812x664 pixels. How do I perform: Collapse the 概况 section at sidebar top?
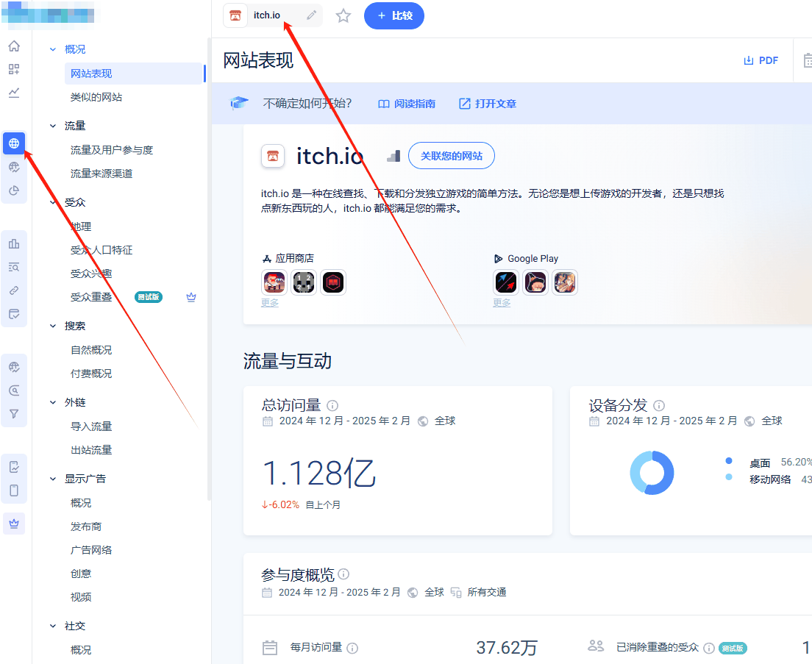coord(53,49)
